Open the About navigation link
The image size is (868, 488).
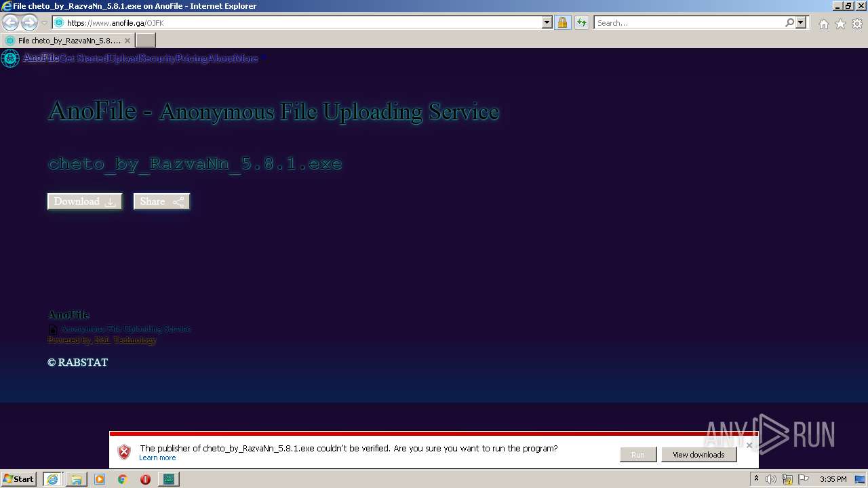tap(221, 58)
